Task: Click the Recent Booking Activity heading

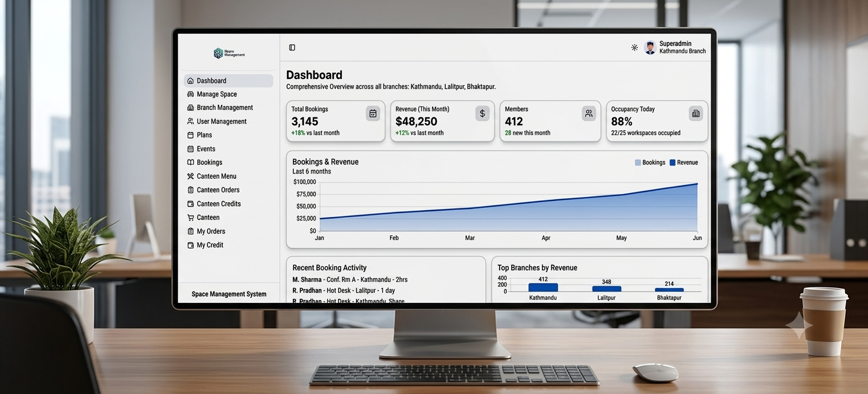Action: 329,267
